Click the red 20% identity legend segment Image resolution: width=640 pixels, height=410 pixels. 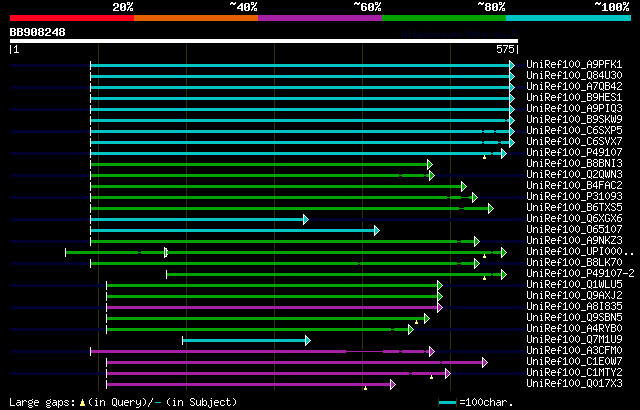72,18
